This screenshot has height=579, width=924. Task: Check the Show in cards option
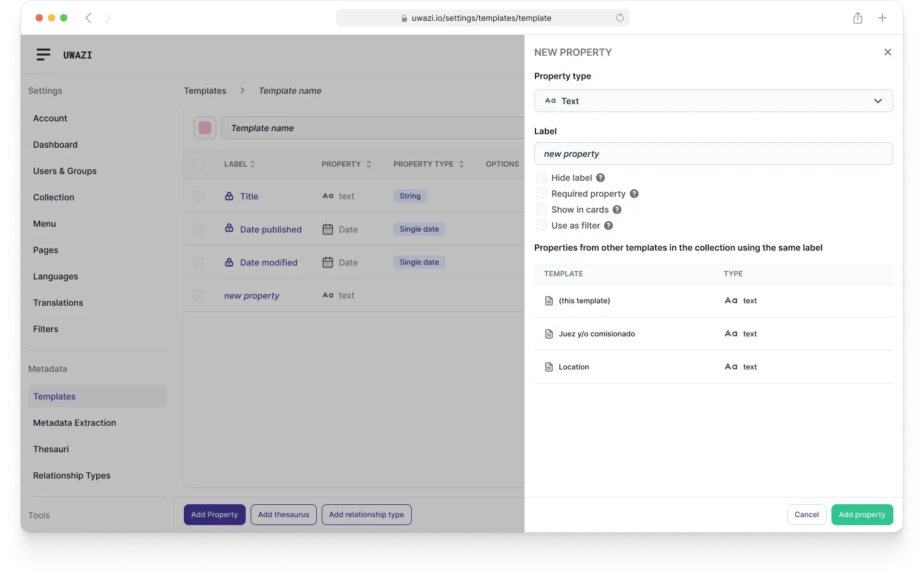click(x=542, y=209)
